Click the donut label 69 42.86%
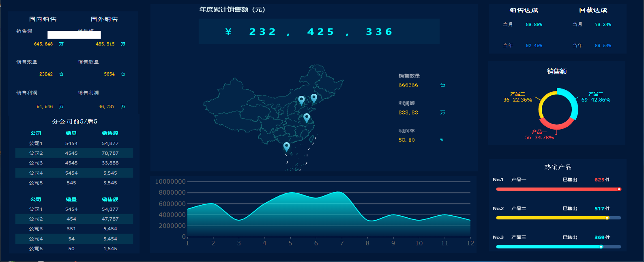Screen dimensions: 644x262 click(596, 100)
